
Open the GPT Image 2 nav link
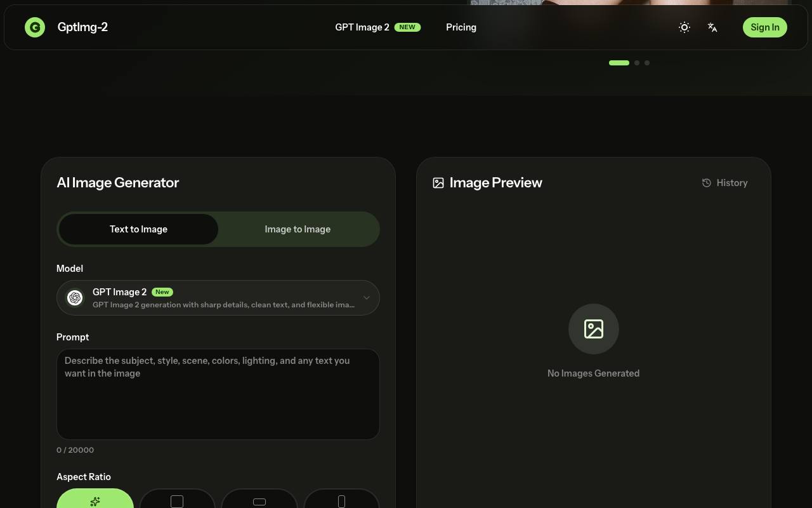(377, 27)
